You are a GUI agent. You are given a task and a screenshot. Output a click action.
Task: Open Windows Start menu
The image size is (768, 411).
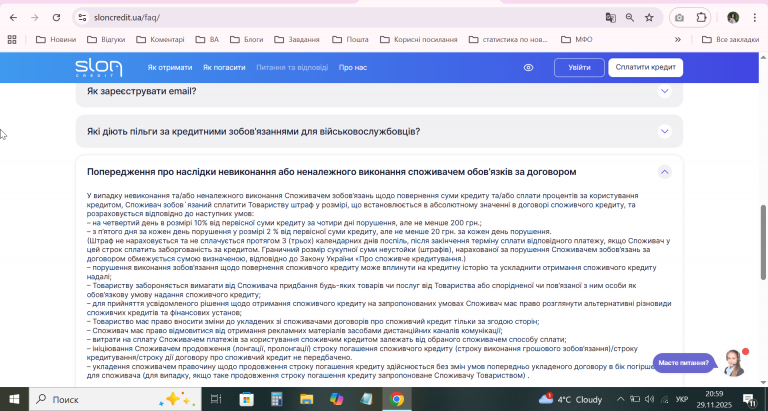click(x=14, y=399)
